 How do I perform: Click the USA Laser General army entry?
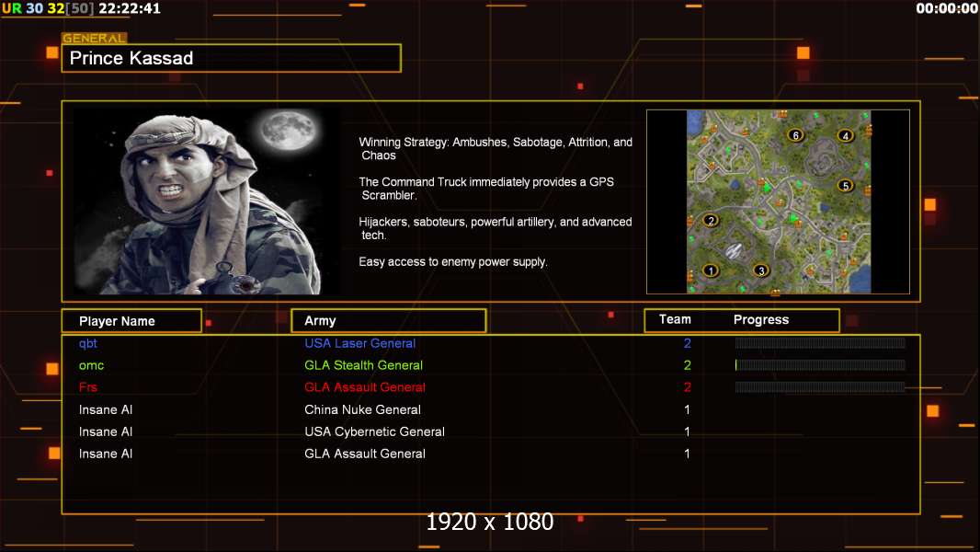pos(360,343)
